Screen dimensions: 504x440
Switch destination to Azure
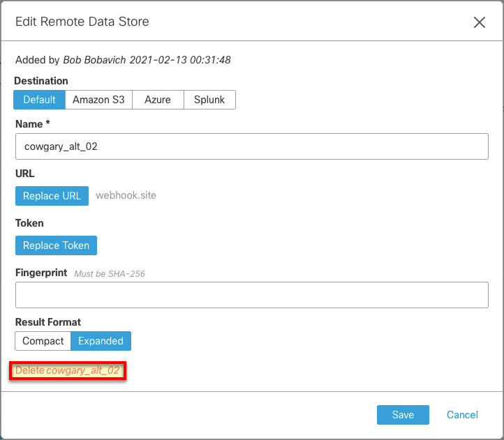[x=158, y=100]
